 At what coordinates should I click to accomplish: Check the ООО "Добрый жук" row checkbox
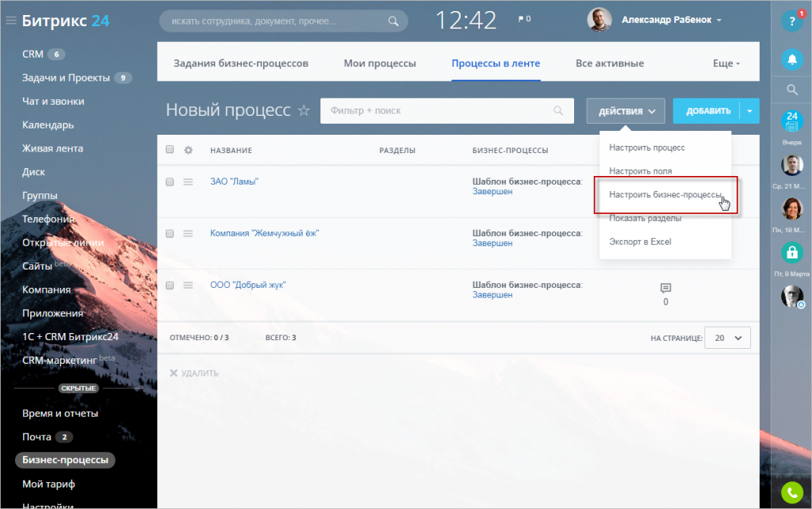(x=170, y=285)
